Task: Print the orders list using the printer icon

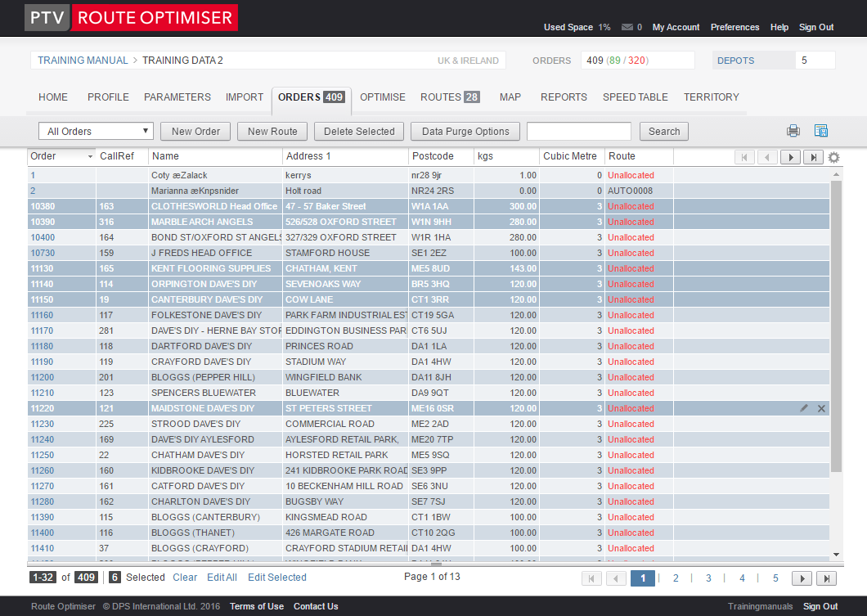Action: 793,131
